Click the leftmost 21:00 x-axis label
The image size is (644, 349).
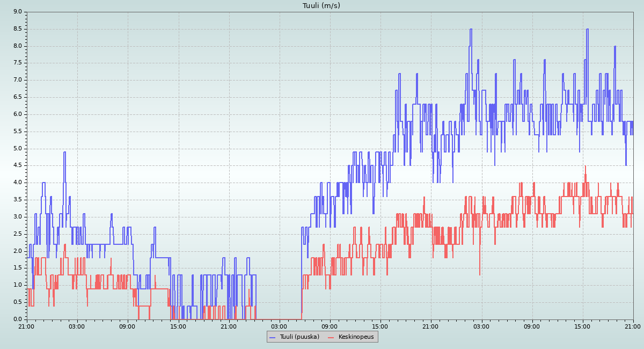tap(26, 326)
